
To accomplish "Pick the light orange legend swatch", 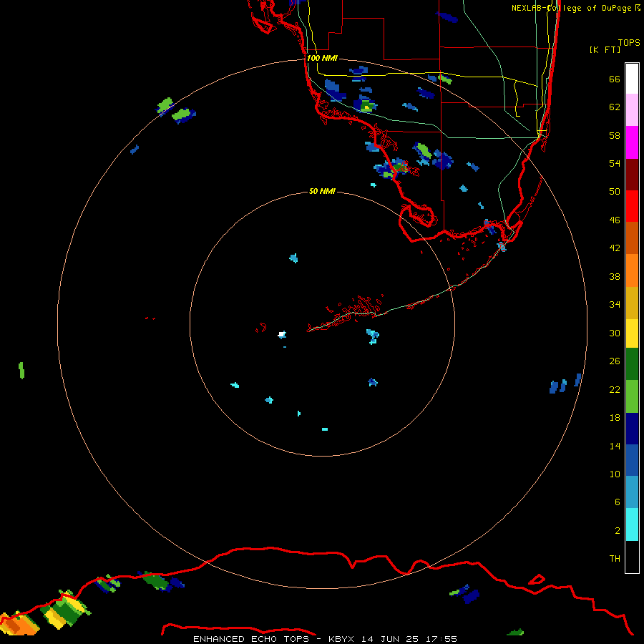I will point(632,270).
